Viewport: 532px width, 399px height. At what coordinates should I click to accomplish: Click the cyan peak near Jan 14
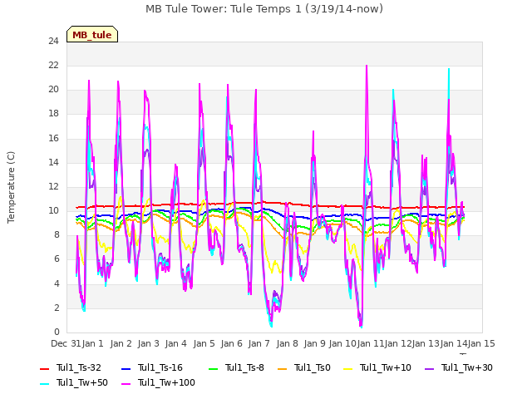click(449, 69)
